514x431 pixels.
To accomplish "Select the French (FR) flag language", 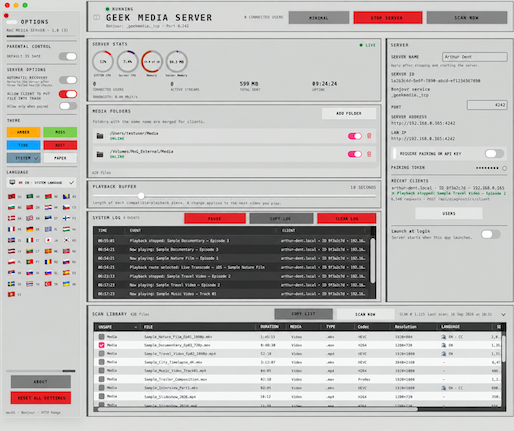I will pos(11,229).
